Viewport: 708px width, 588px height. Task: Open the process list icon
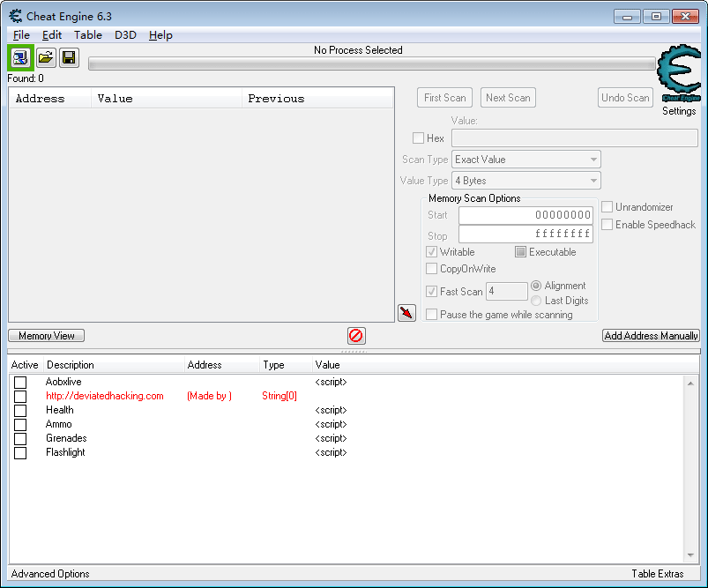19,58
